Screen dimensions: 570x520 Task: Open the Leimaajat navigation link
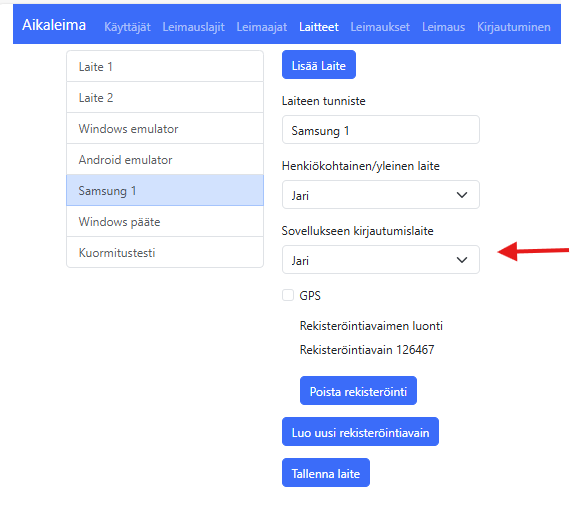click(262, 27)
